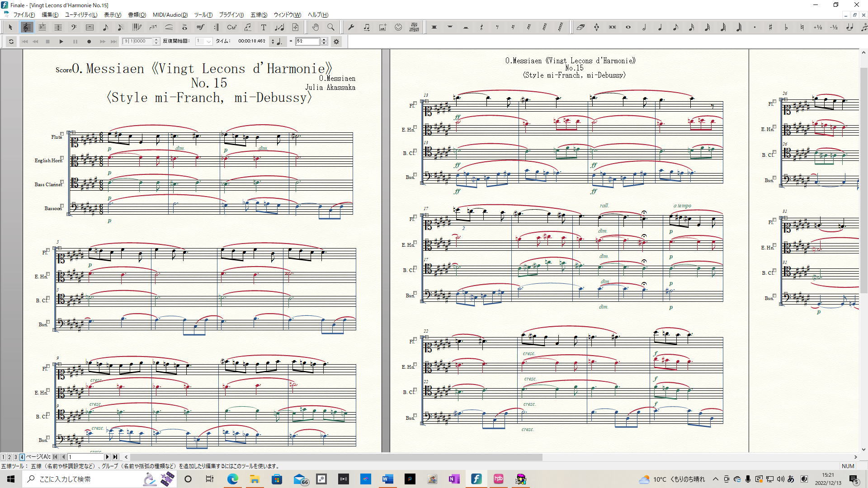Go to last page button
868x488 pixels.
click(x=115, y=457)
